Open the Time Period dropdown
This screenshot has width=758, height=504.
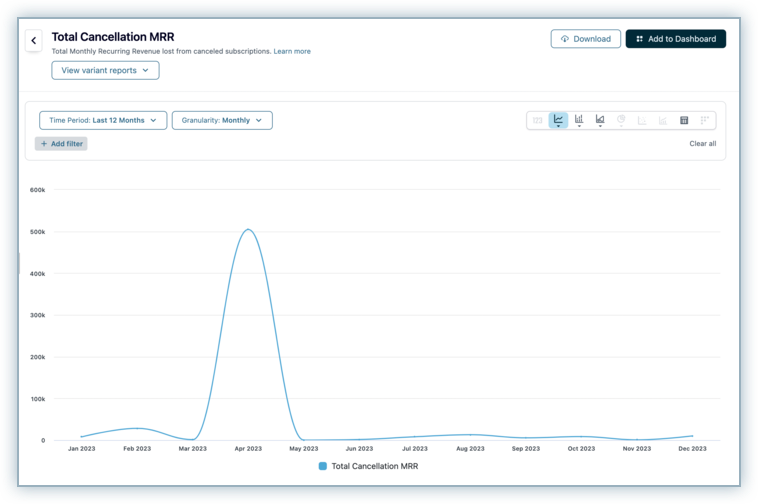click(x=103, y=120)
